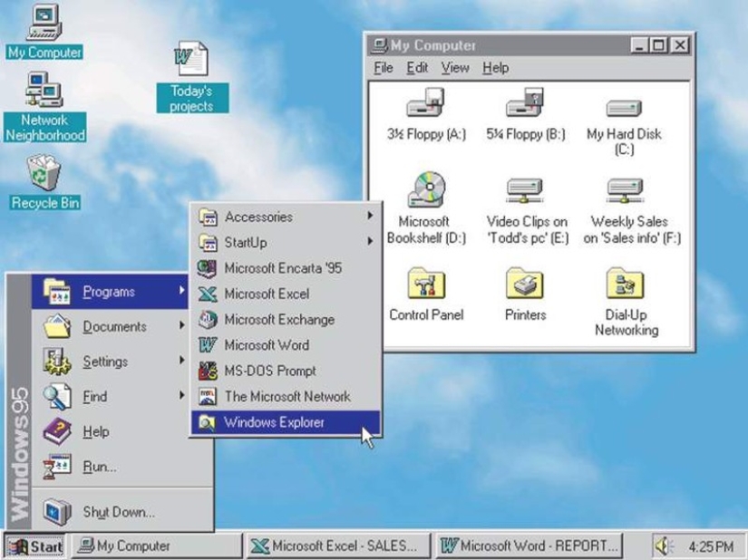
Task: Switch to Microsoft Excel - SALES on taskbar
Action: [334, 546]
